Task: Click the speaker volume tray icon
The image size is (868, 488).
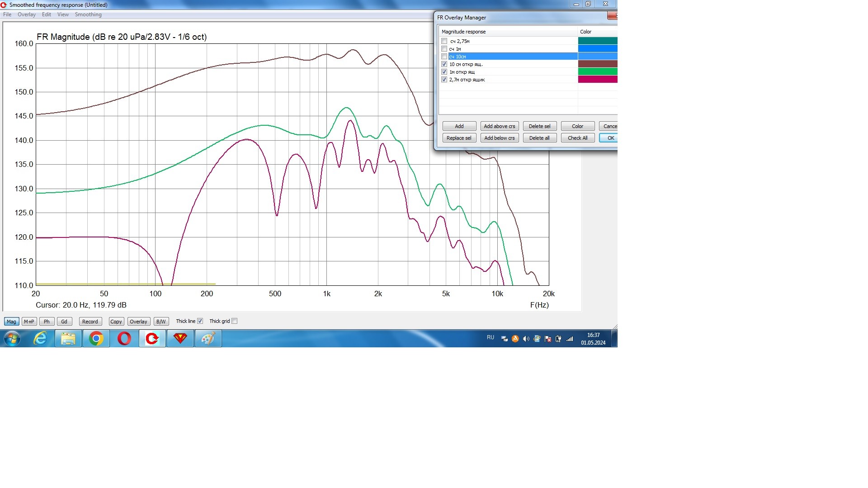Action: point(526,339)
